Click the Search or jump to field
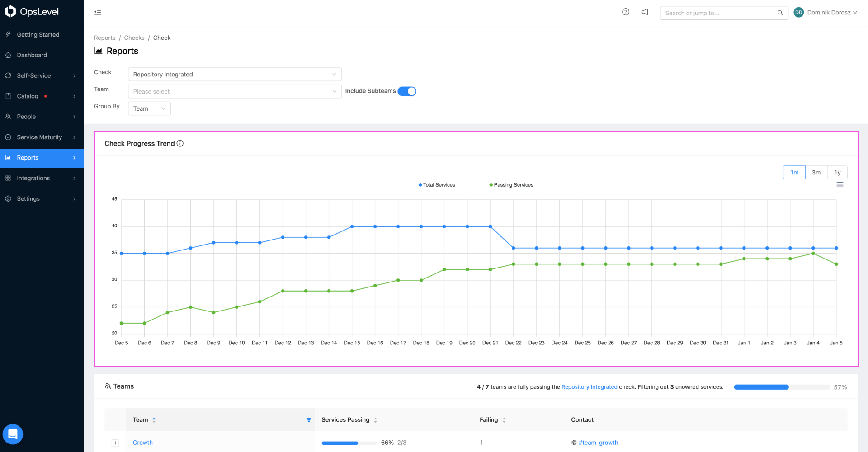The width and height of the screenshot is (868, 452). click(724, 13)
